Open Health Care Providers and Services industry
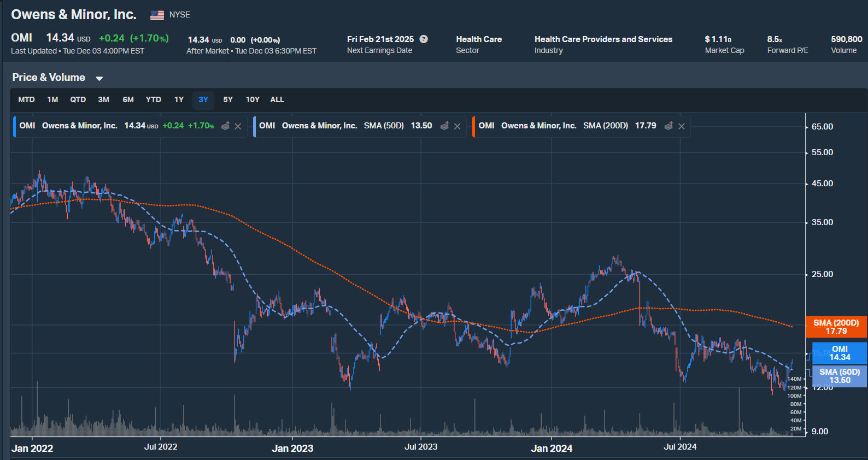The width and height of the screenshot is (868, 460). click(603, 39)
